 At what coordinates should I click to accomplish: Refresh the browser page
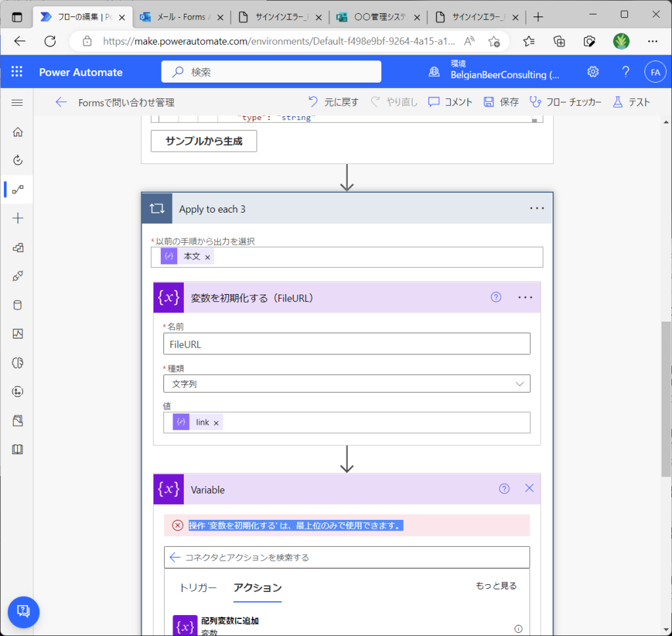[x=50, y=41]
